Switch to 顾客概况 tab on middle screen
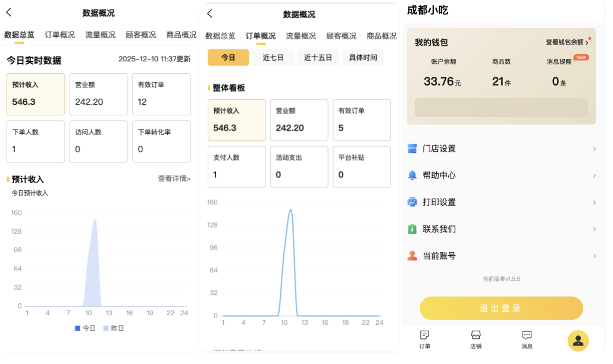Image resolution: width=613 pixels, height=364 pixels. coord(341,36)
